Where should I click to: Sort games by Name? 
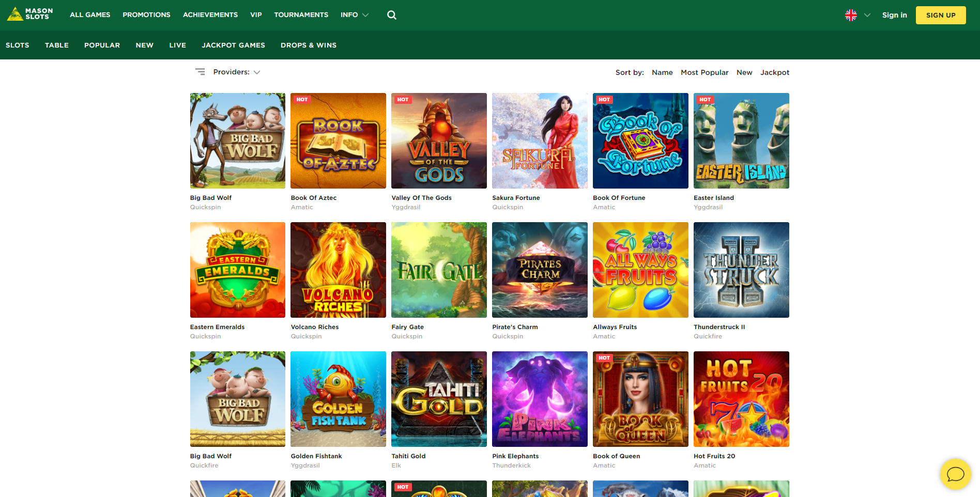pos(662,72)
